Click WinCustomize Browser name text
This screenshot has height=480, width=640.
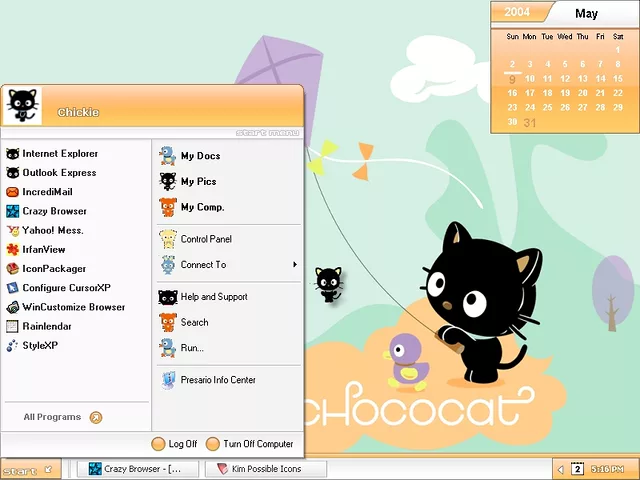point(73,307)
